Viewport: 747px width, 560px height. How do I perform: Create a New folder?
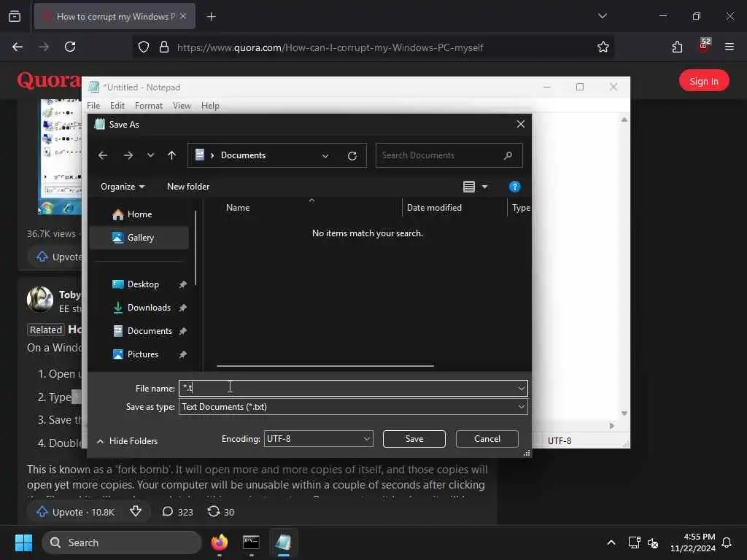pos(188,187)
